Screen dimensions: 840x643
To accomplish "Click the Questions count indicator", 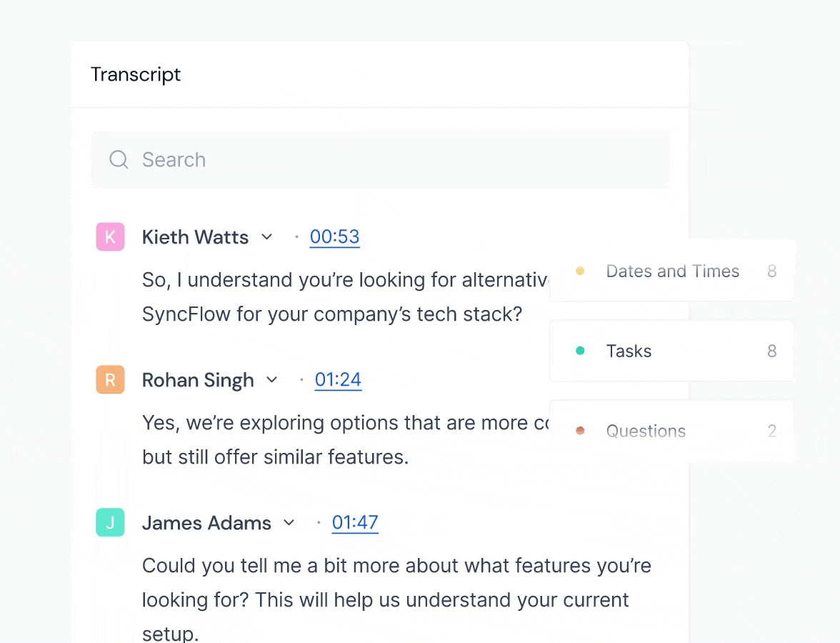I will [772, 431].
